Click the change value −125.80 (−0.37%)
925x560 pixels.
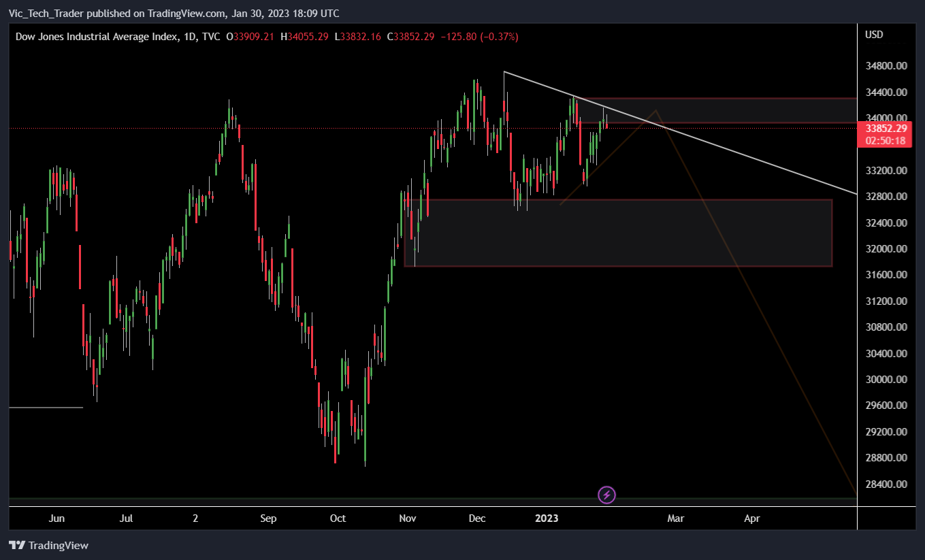coord(479,37)
